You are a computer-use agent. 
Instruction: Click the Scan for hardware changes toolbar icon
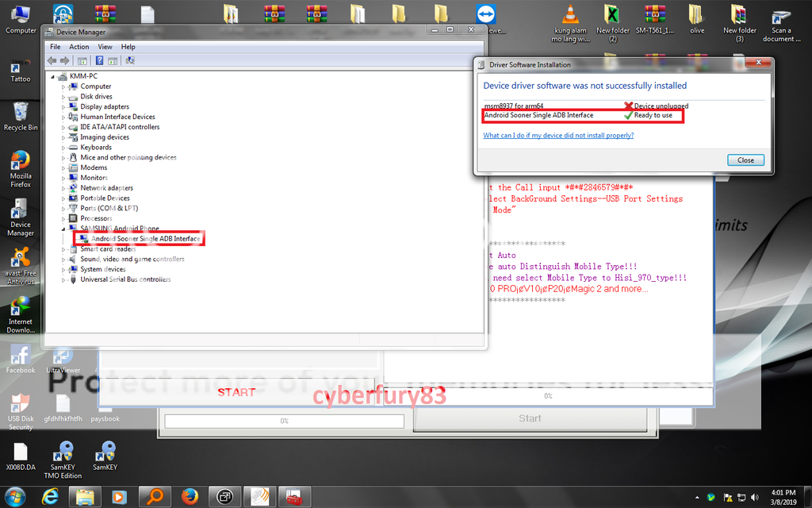pyautogui.click(x=130, y=60)
